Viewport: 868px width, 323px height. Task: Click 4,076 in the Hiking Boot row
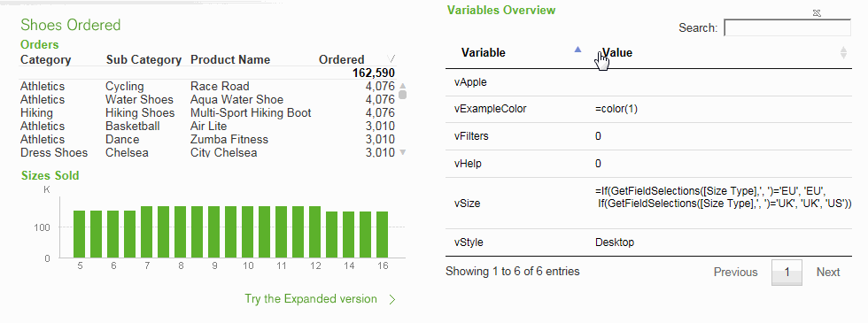tap(380, 113)
